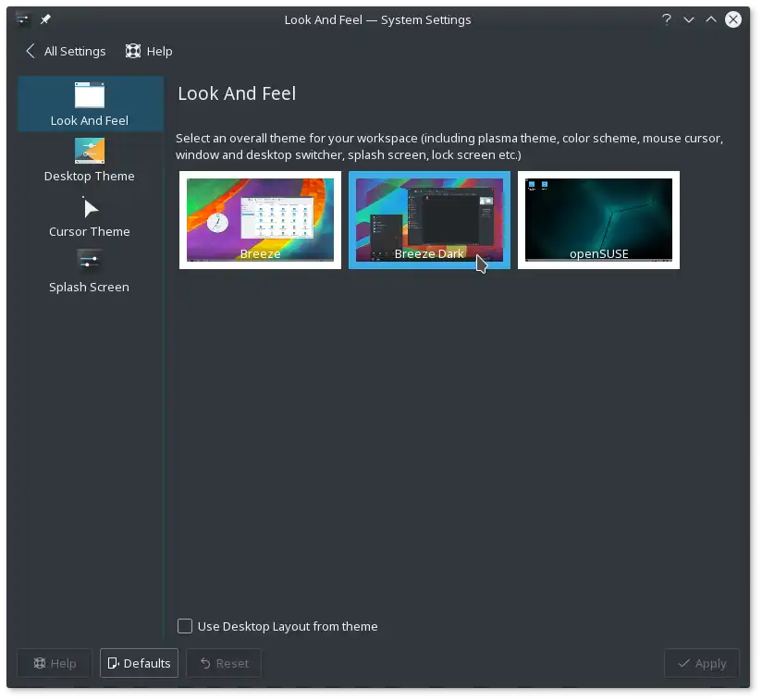
Task: Click the Reset button
Action: [224, 663]
